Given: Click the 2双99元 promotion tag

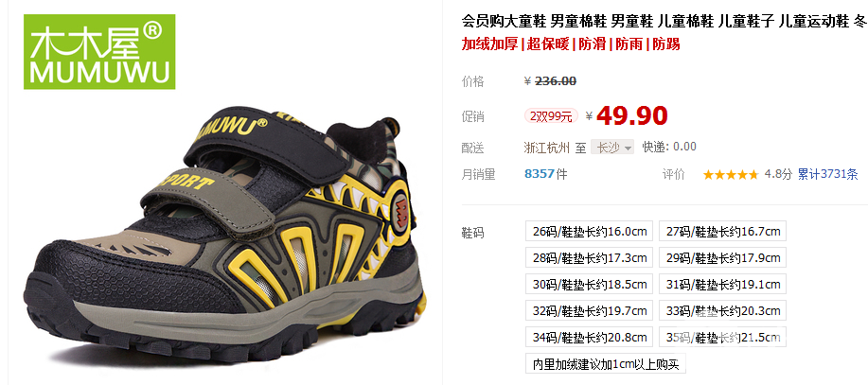Looking at the screenshot, I should pos(551,116).
